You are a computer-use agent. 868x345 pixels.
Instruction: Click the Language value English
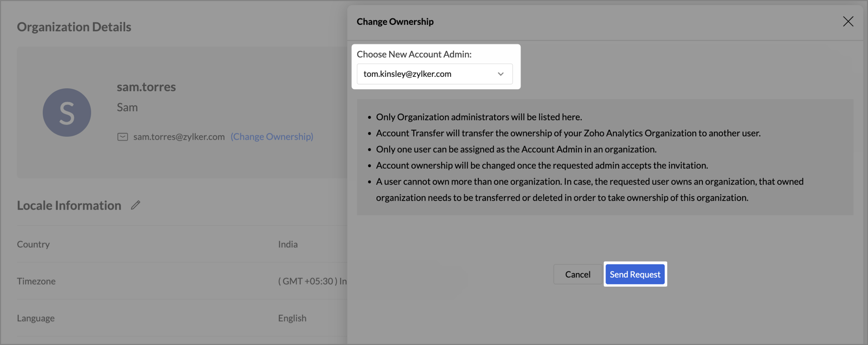click(292, 318)
